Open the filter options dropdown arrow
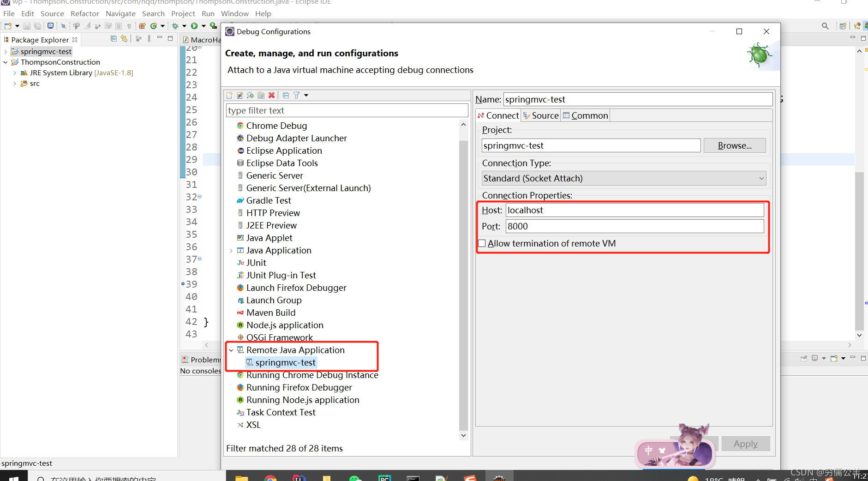 pos(306,95)
